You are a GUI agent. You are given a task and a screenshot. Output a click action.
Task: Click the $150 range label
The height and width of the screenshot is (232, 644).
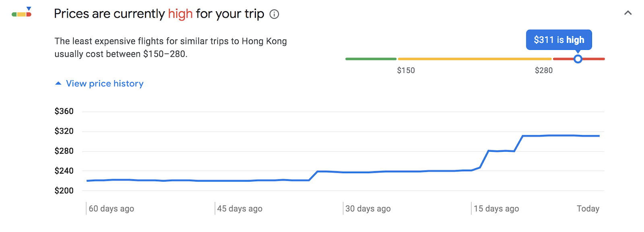[x=406, y=70]
